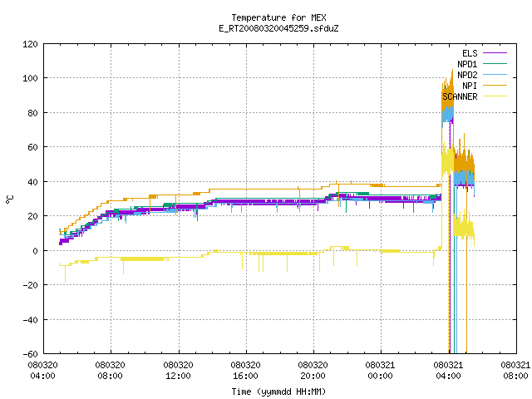Image resolution: width=532 pixels, height=399 pixels.
Task: Click the y-axis label 100
Action: click(x=30, y=78)
